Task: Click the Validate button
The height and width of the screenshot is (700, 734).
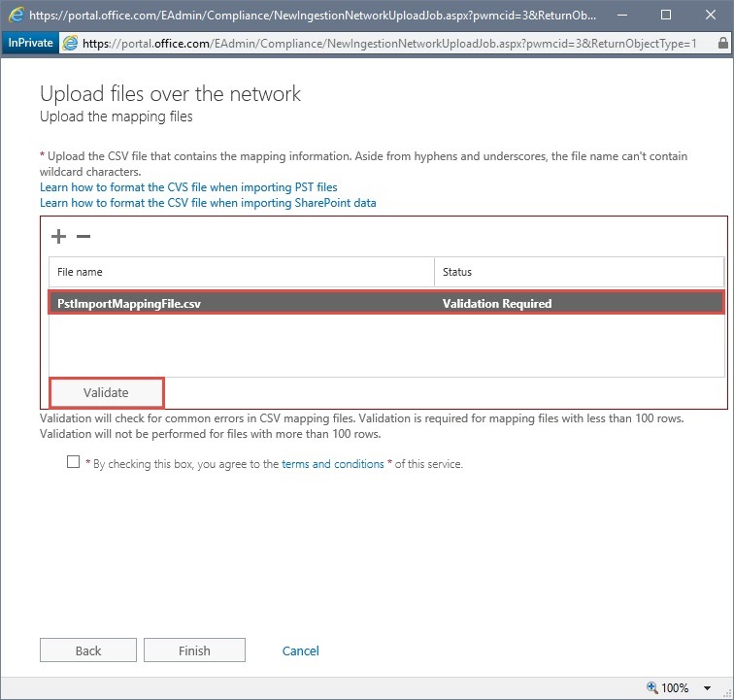Action: pos(106,392)
